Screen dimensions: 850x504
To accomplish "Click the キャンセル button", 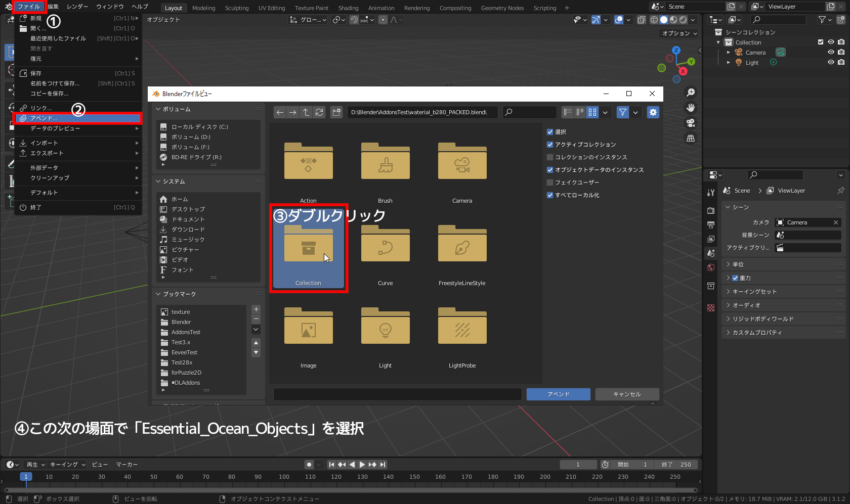I will pos(627,394).
